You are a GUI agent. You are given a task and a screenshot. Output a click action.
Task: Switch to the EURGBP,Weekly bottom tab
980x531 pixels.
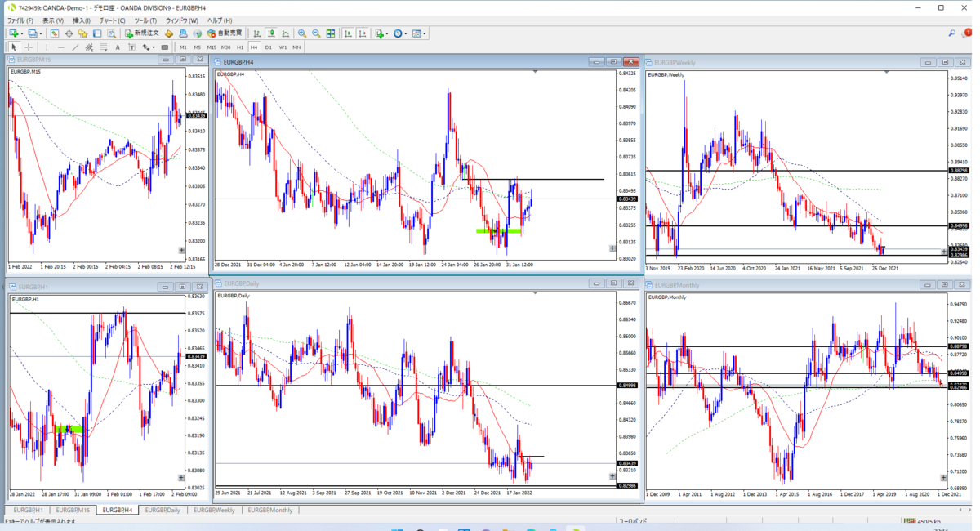[x=214, y=510]
